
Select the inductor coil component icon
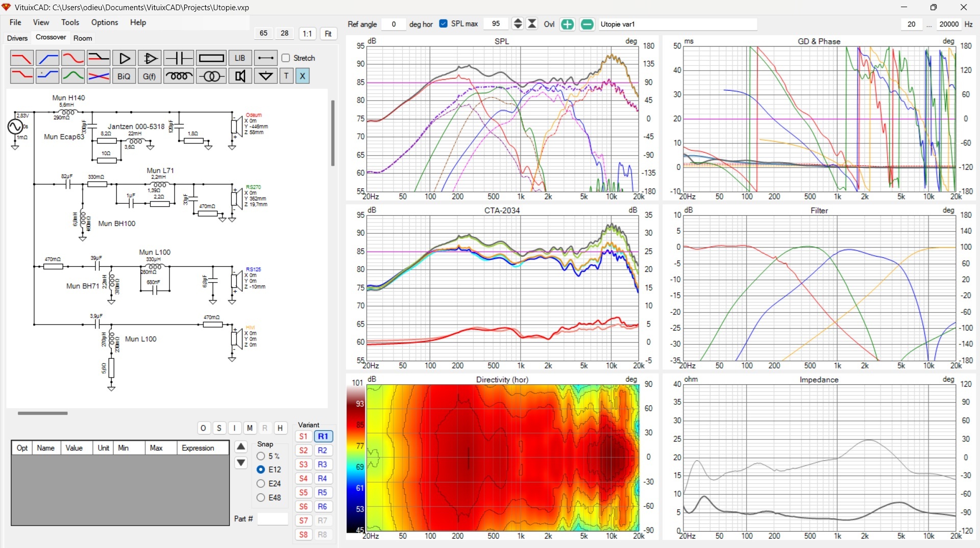[x=179, y=76]
